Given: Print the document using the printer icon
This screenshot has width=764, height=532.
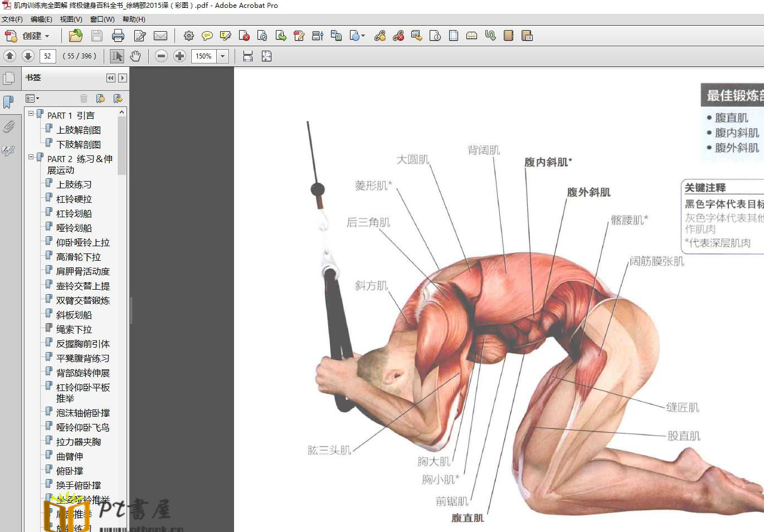Looking at the screenshot, I should coord(118,36).
